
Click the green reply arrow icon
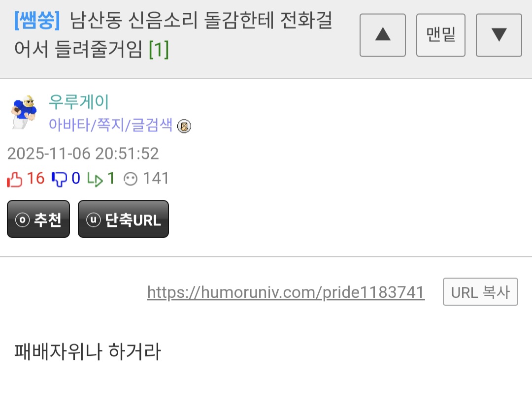95,180
